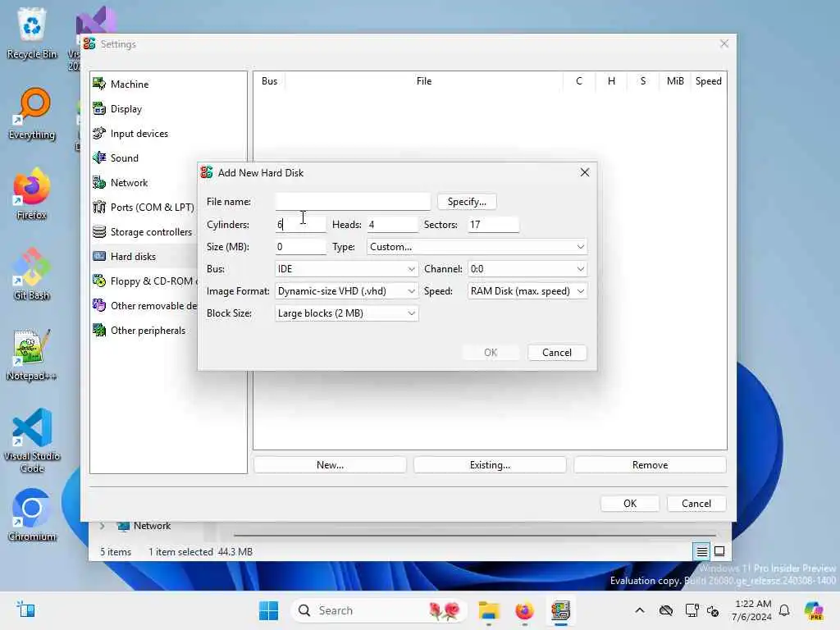The height and width of the screenshot is (630, 840).
Task: Select the Input devices category icon
Action: (99, 134)
